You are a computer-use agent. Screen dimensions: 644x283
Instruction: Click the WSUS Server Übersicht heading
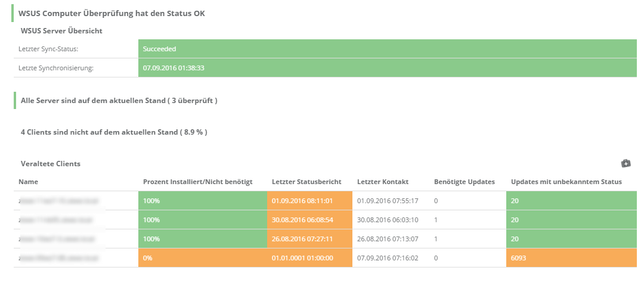[x=63, y=30]
